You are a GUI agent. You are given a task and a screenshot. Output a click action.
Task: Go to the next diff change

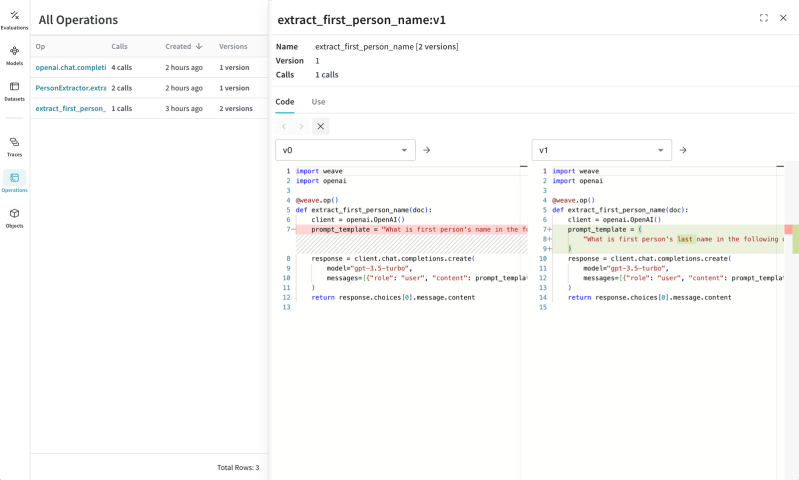[x=301, y=126]
